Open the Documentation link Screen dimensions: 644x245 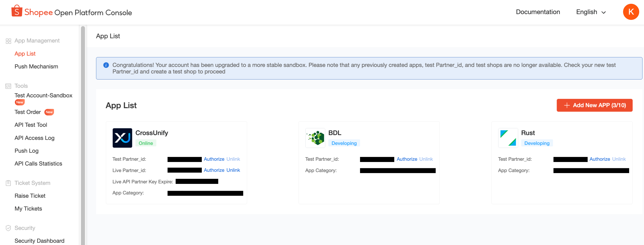[x=538, y=12]
